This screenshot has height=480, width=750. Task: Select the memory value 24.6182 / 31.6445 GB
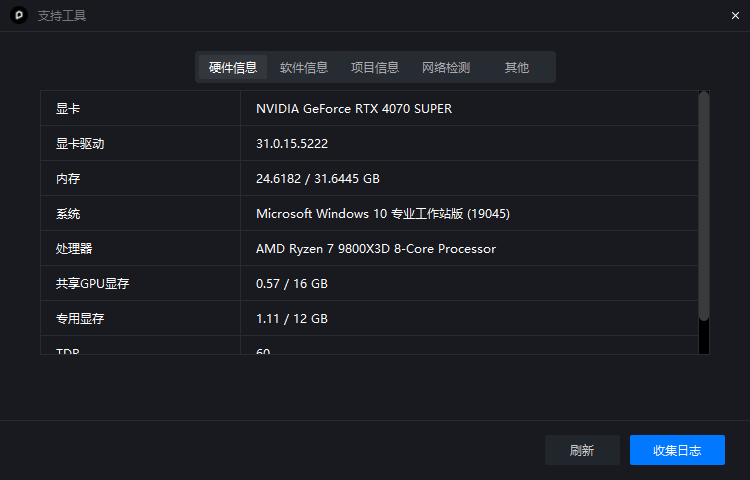tap(318, 179)
